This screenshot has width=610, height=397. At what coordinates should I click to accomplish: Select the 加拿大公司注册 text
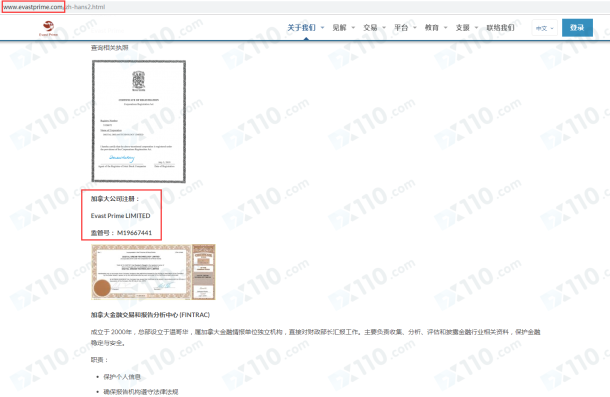coord(115,198)
